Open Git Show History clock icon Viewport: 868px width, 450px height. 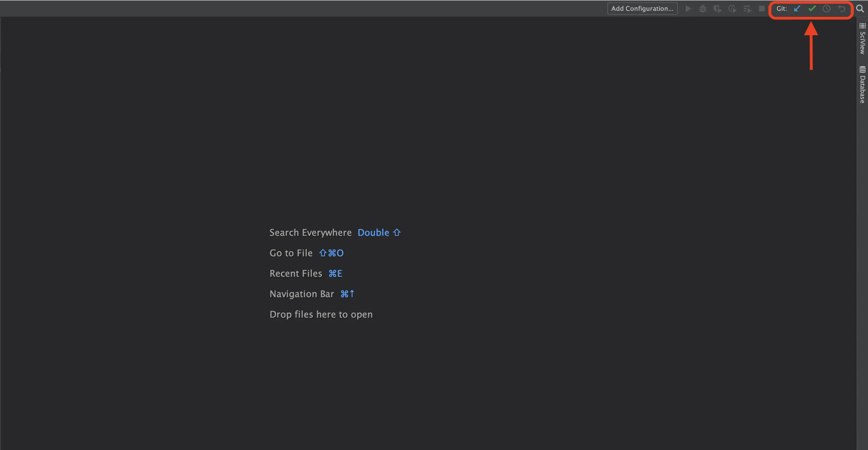coord(827,9)
